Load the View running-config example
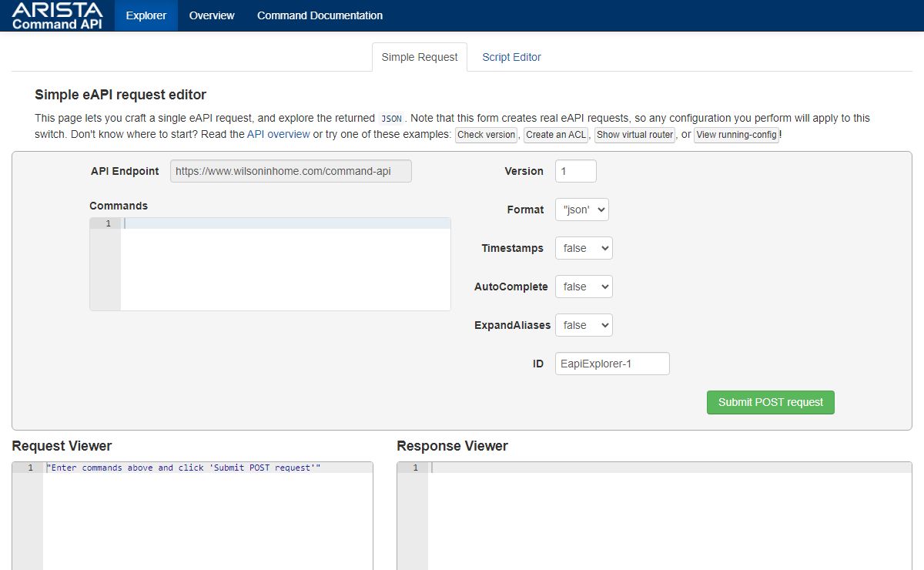This screenshot has height=570, width=924. [x=736, y=135]
